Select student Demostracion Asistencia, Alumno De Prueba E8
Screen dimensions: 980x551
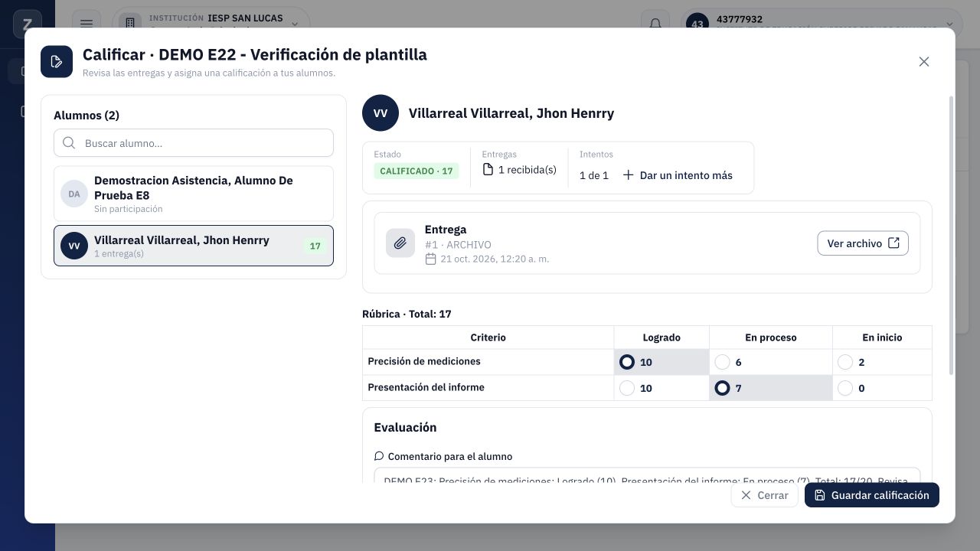coord(194,194)
